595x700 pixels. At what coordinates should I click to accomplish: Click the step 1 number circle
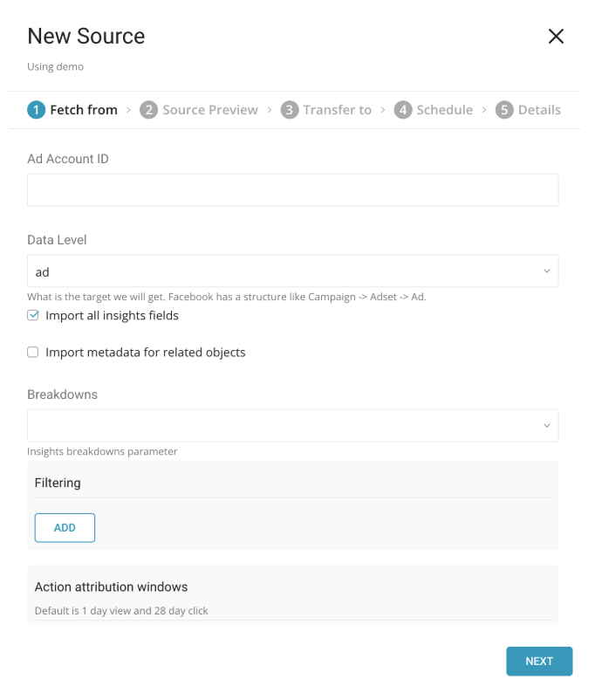click(x=36, y=110)
